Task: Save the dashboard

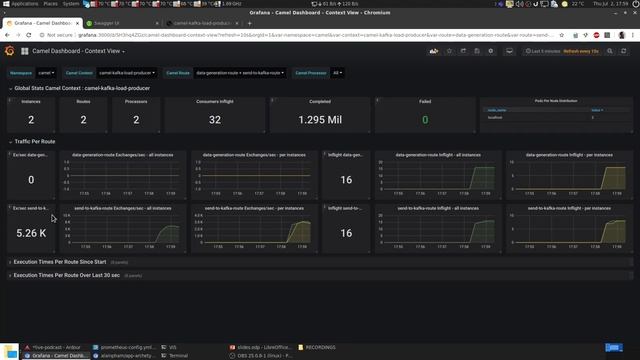Action: coord(477,51)
